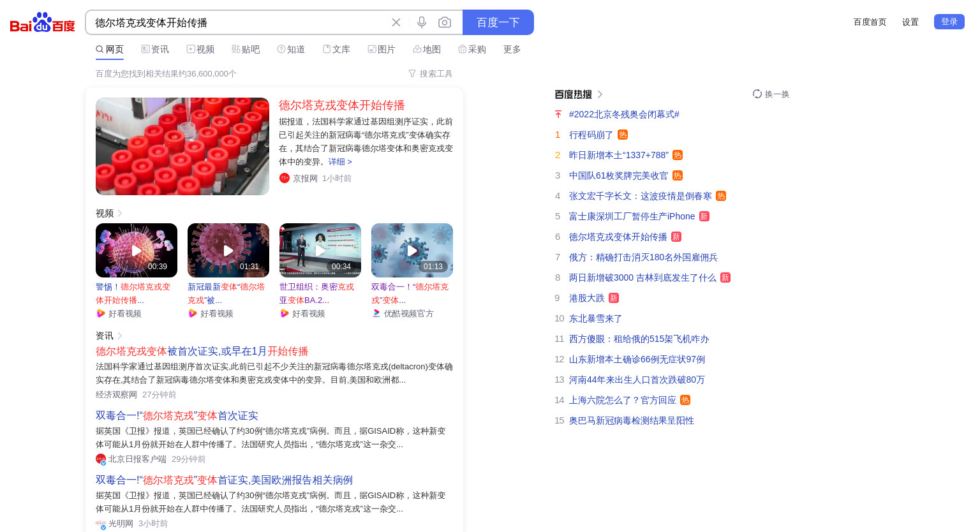This screenshot has height=532, width=980.
Task: Refresh hot list with 换一换
Action: click(x=771, y=94)
